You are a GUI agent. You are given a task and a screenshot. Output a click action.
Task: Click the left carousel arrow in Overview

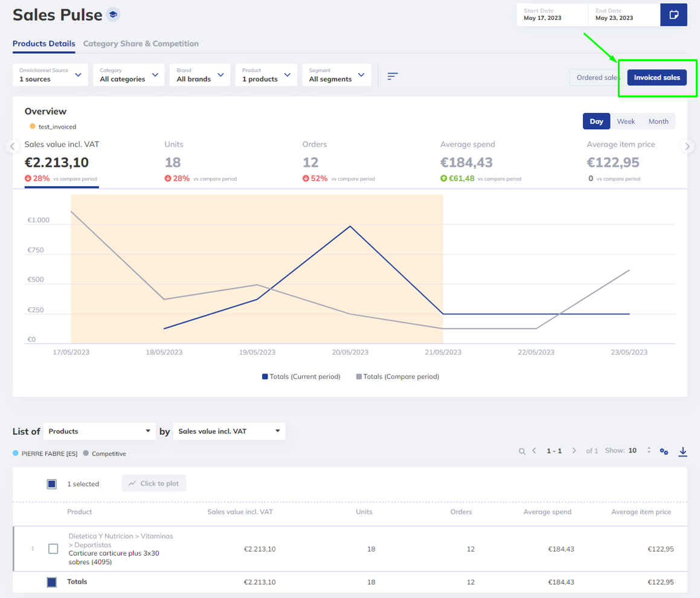[12, 146]
